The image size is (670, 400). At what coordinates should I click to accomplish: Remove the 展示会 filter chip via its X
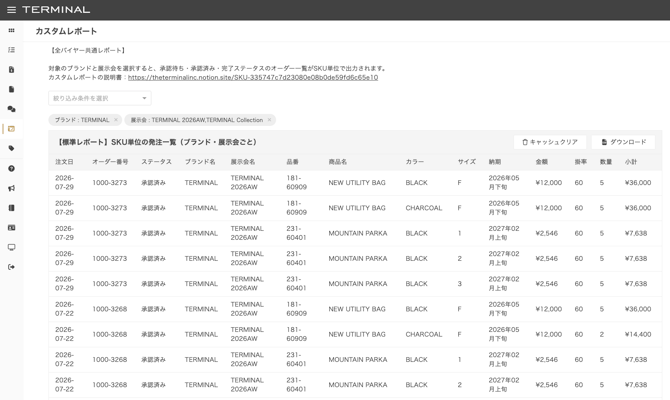click(269, 120)
